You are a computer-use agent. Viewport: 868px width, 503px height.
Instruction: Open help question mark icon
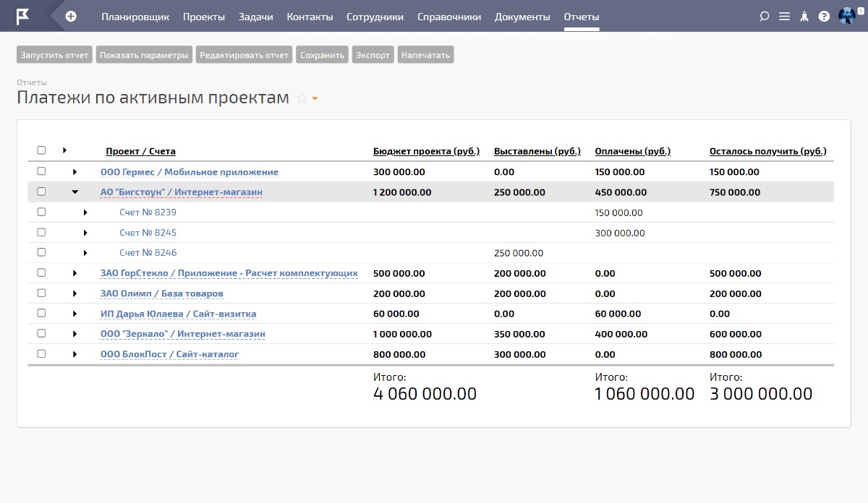coord(824,17)
